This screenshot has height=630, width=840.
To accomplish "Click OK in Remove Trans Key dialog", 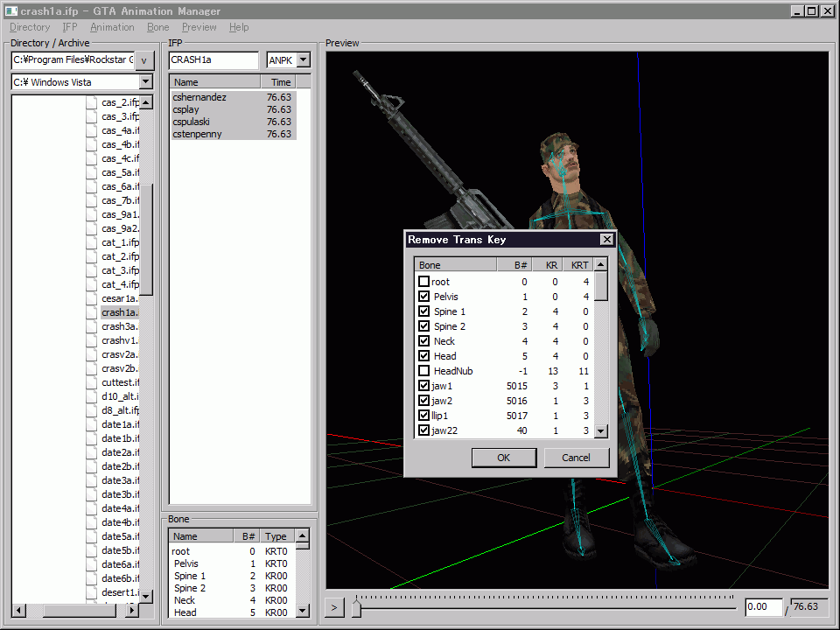I will (503, 458).
